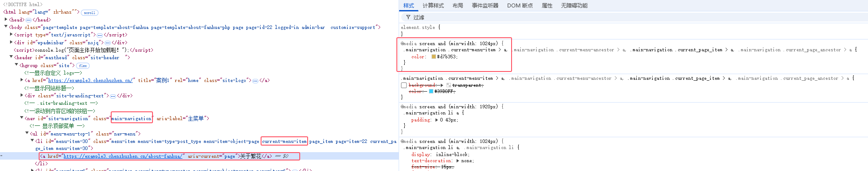Click the flex badge on hgroup element
Screen dimensions: 868x171
point(83,66)
